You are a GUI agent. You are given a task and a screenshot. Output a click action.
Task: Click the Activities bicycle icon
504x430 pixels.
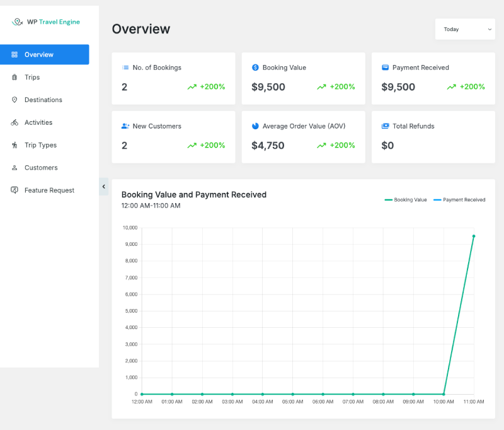point(14,122)
